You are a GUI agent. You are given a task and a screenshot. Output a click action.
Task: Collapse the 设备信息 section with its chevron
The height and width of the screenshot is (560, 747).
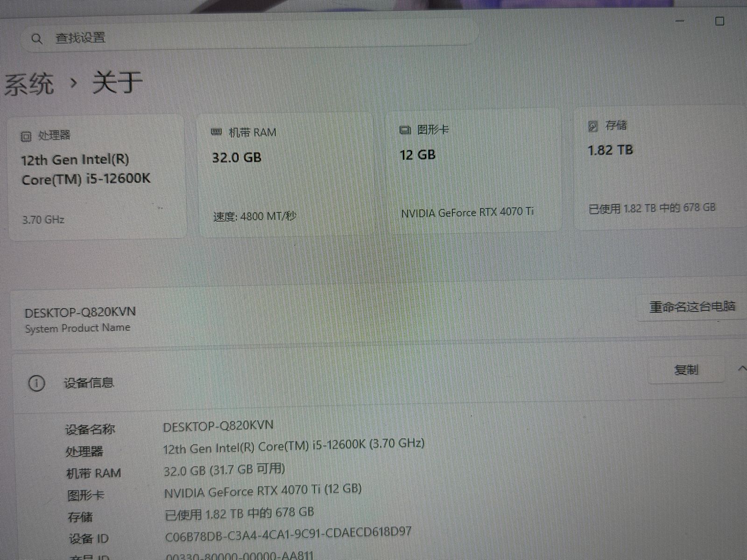tap(741, 369)
